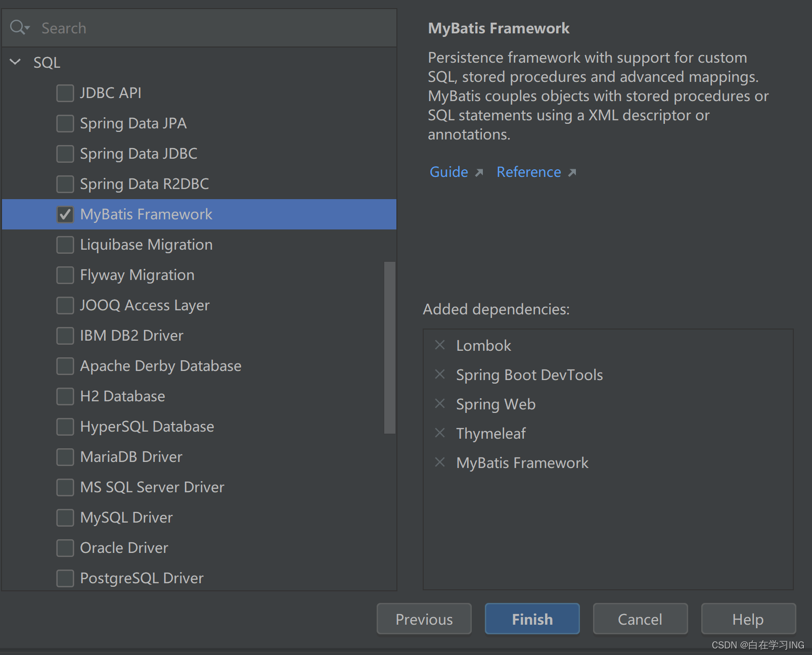Click the Finish button
The height and width of the screenshot is (655, 812).
coord(532,619)
